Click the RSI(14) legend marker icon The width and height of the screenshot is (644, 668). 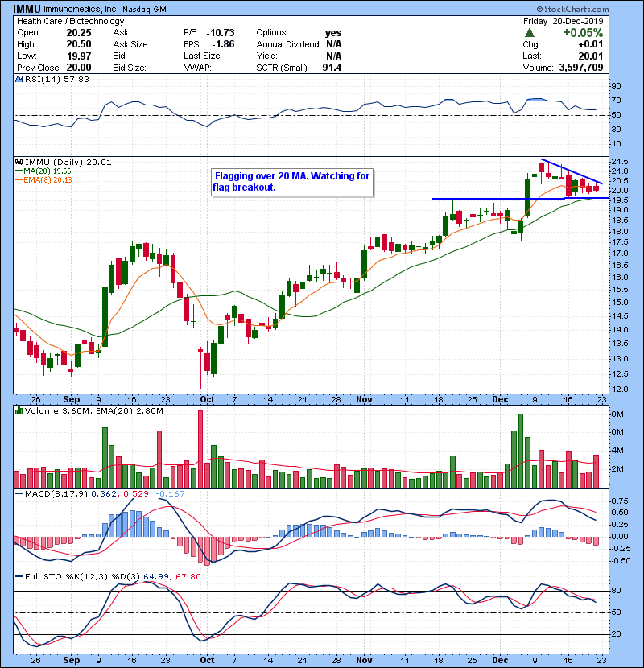point(18,79)
